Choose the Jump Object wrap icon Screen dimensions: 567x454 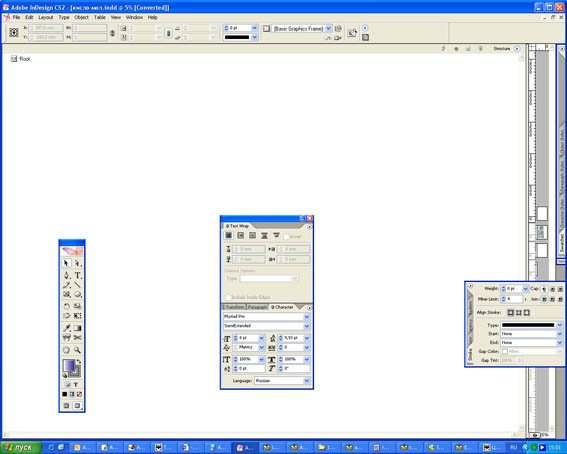click(x=264, y=236)
